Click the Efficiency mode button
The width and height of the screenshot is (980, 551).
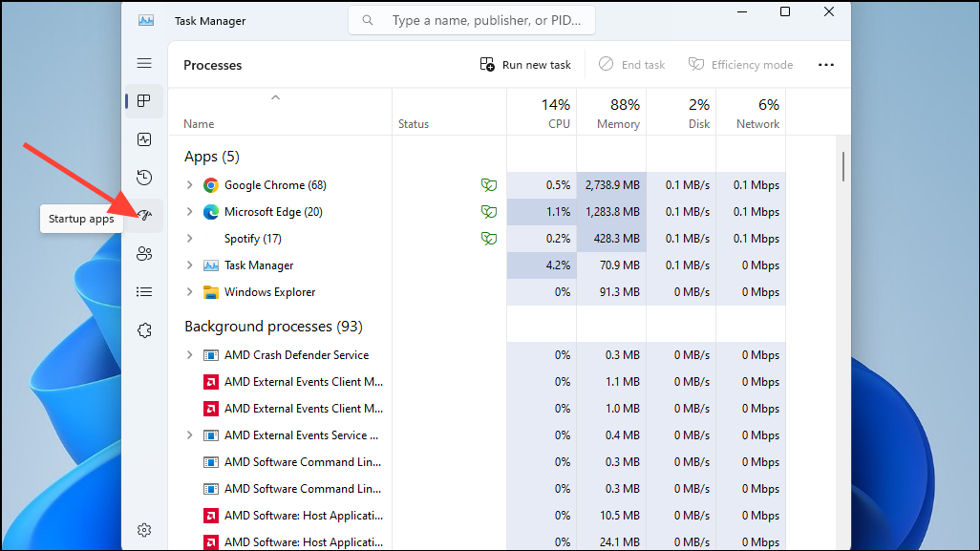740,65
